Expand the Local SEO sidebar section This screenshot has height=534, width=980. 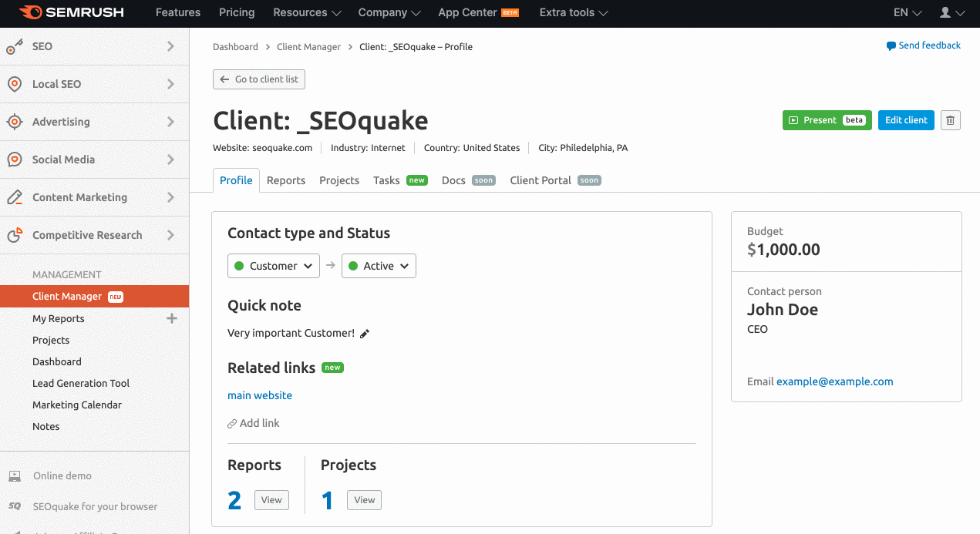170,84
